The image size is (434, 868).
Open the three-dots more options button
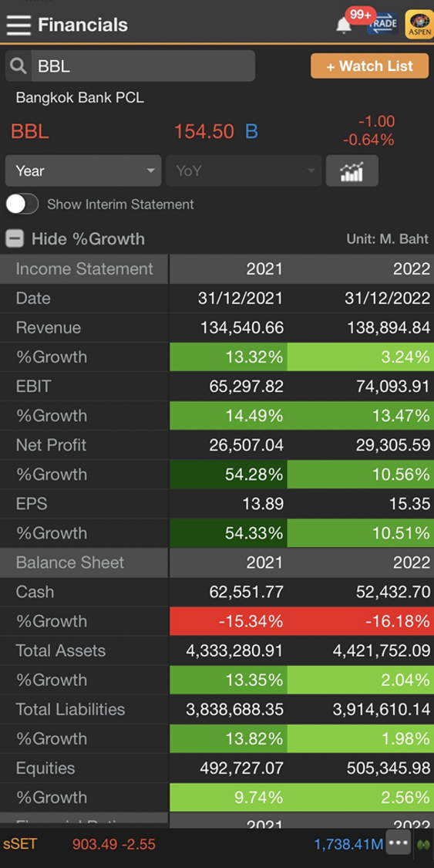pos(399,843)
